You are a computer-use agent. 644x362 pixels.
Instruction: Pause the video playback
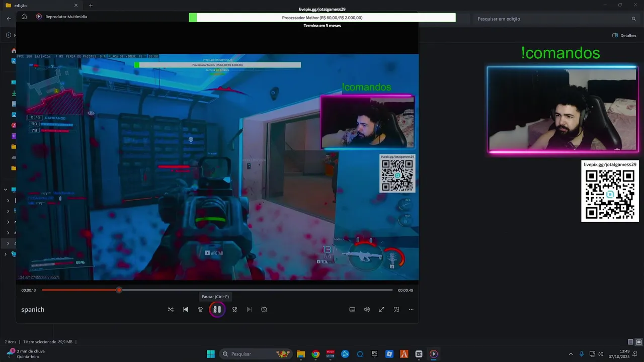coord(217,310)
